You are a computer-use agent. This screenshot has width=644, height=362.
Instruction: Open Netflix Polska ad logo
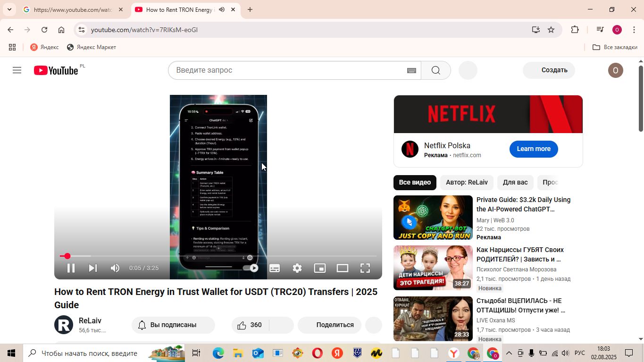(x=410, y=149)
